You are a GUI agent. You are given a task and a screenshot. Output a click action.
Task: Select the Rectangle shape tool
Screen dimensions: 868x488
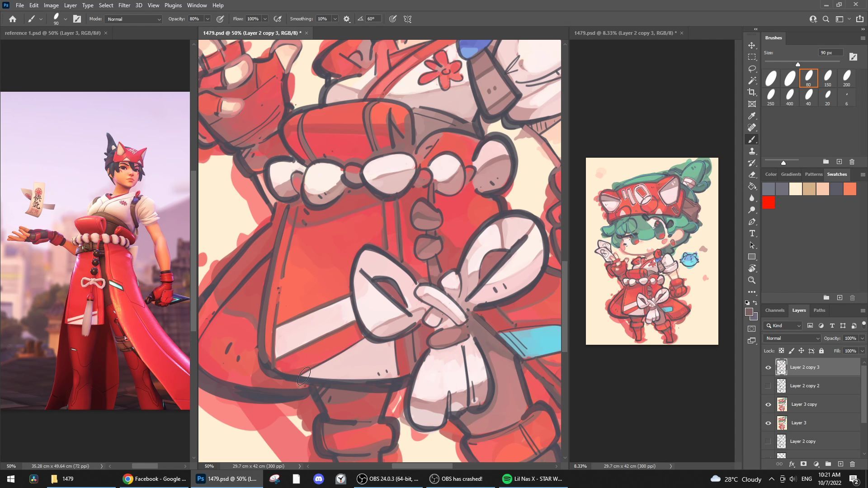[x=752, y=257]
